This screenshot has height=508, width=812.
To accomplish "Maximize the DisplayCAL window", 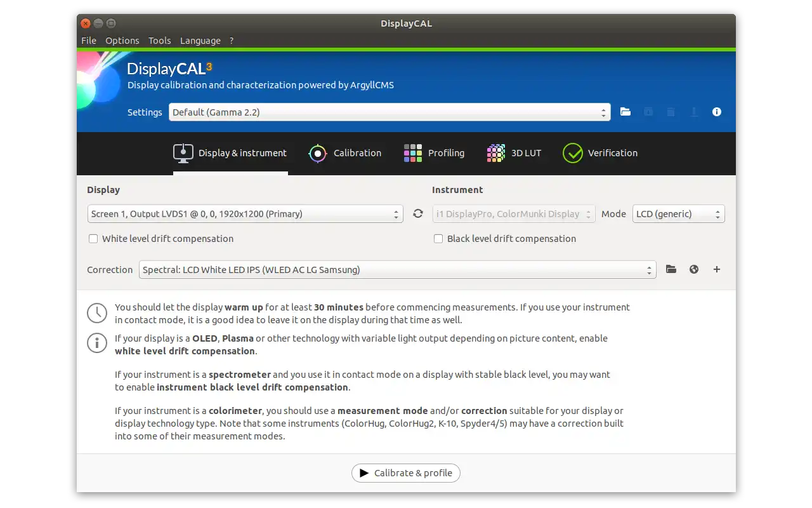I will [x=111, y=23].
